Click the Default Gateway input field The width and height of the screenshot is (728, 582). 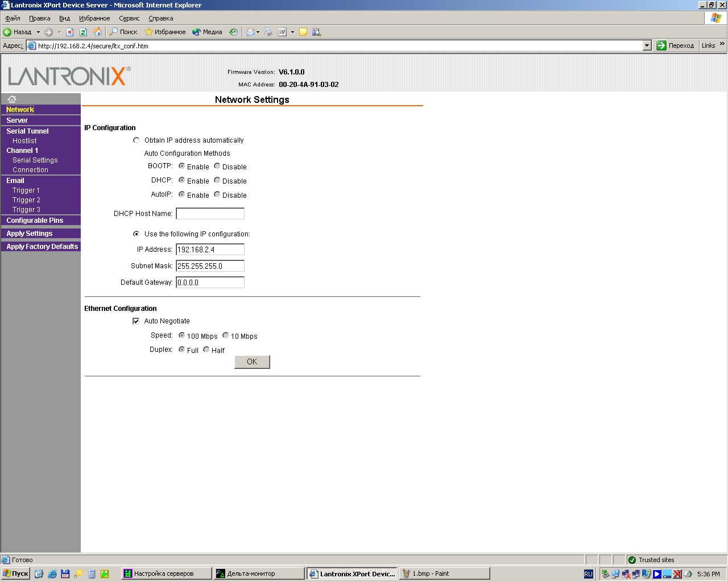[x=210, y=282]
